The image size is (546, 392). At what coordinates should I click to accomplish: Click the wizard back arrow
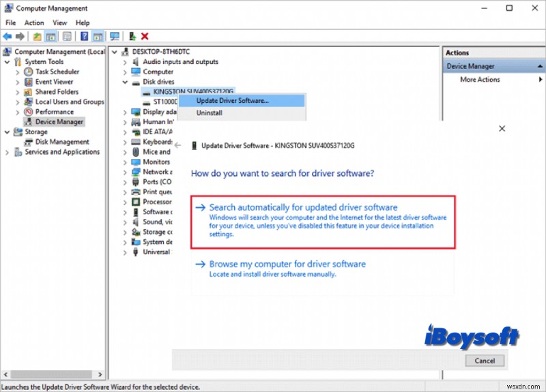177,145
